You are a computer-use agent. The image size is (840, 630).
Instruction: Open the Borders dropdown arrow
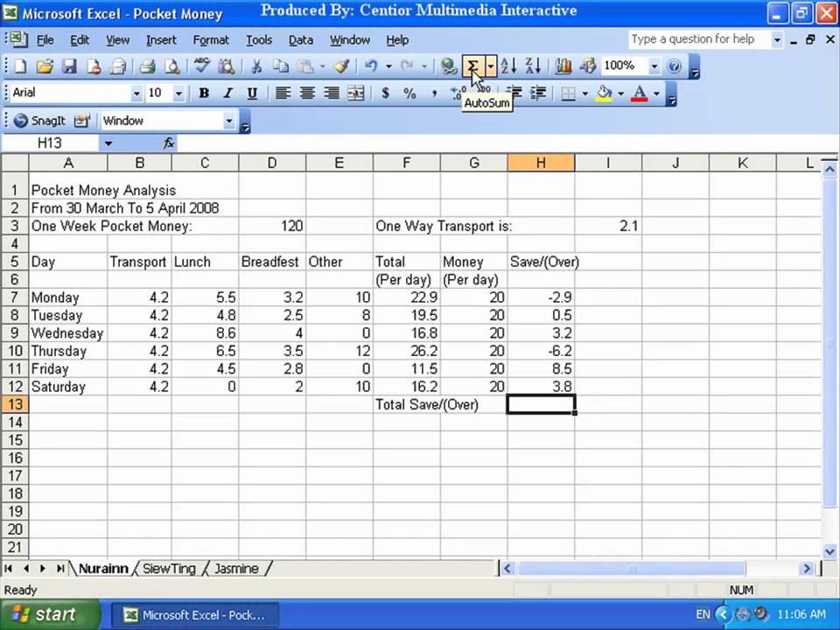[x=585, y=94]
